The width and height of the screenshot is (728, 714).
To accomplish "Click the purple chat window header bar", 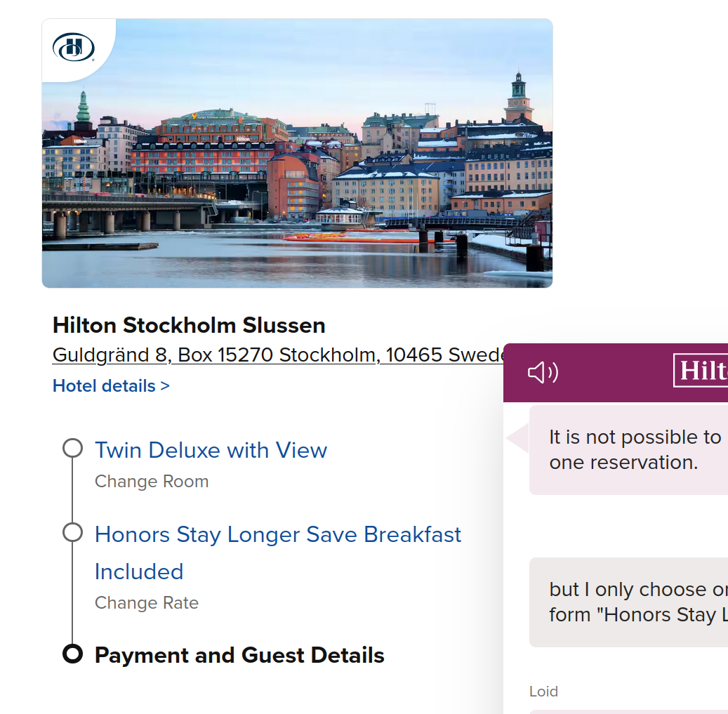I will pyautogui.click(x=616, y=373).
